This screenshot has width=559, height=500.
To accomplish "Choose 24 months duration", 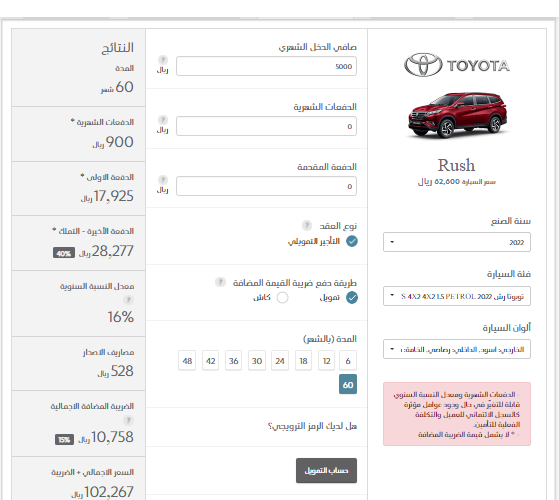I will point(280,361).
